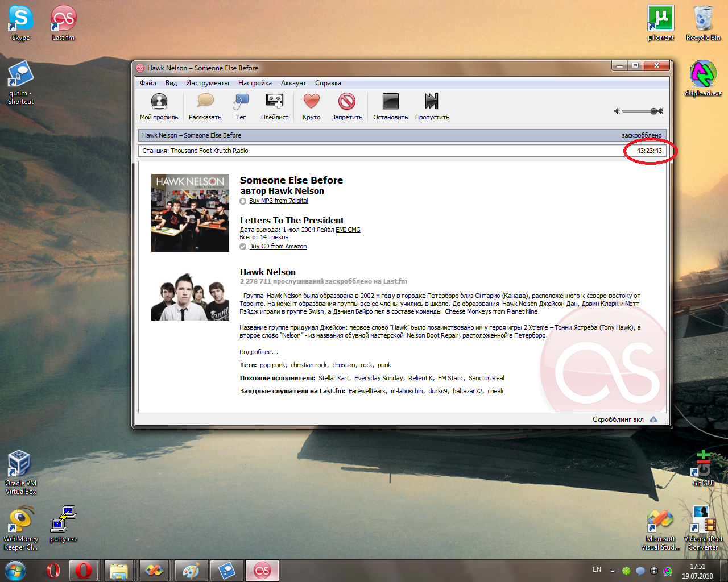This screenshot has height=582, width=728.
Task: Open similar artist Stellar Kart
Action: tap(334, 378)
